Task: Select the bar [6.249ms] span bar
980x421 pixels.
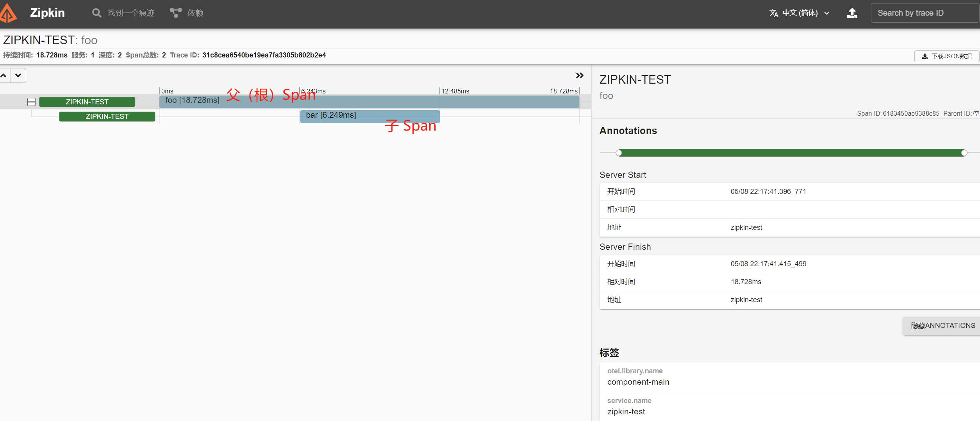Action: tap(370, 116)
